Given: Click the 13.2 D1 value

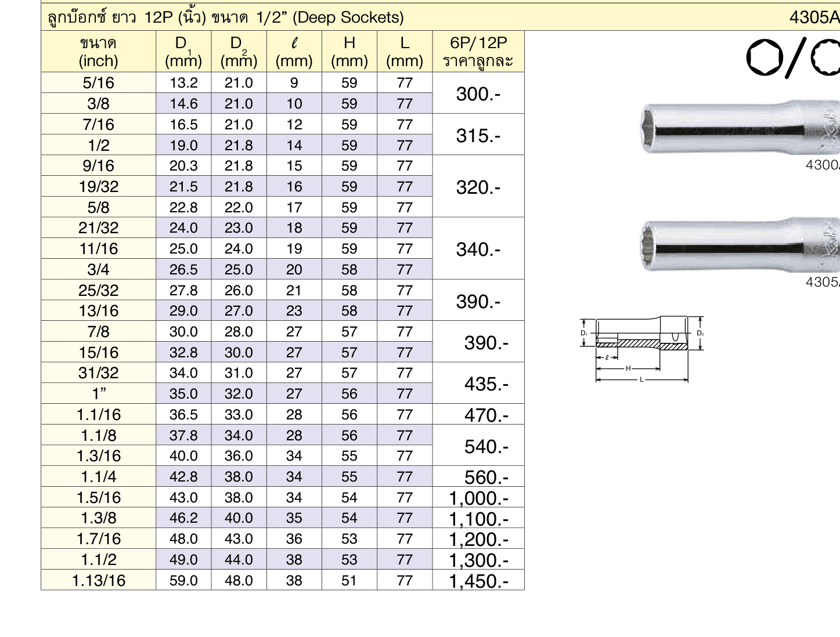Looking at the screenshot, I should [183, 83].
